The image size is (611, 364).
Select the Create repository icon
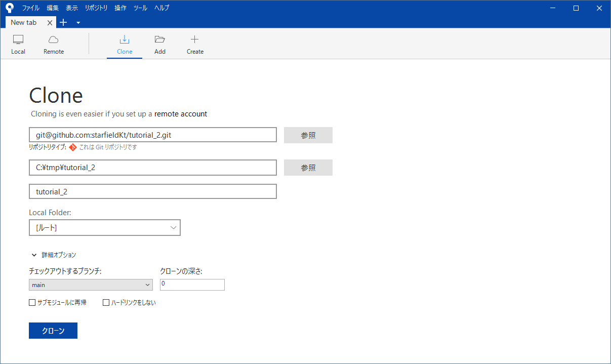[195, 45]
